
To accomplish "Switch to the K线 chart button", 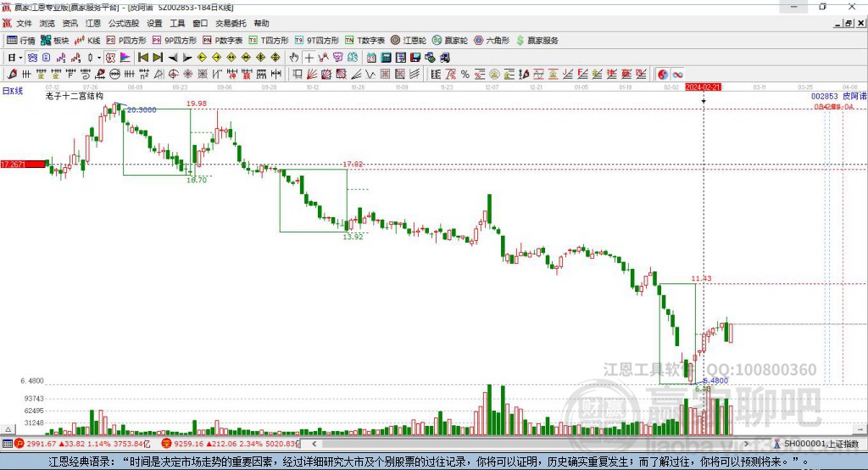I will click(87, 41).
